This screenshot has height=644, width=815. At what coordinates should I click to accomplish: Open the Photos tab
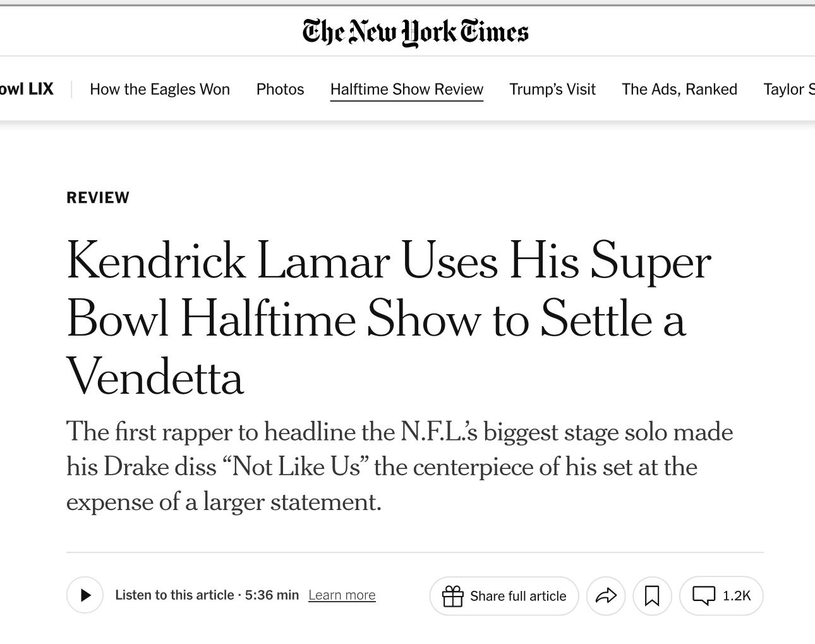click(x=280, y=89)
